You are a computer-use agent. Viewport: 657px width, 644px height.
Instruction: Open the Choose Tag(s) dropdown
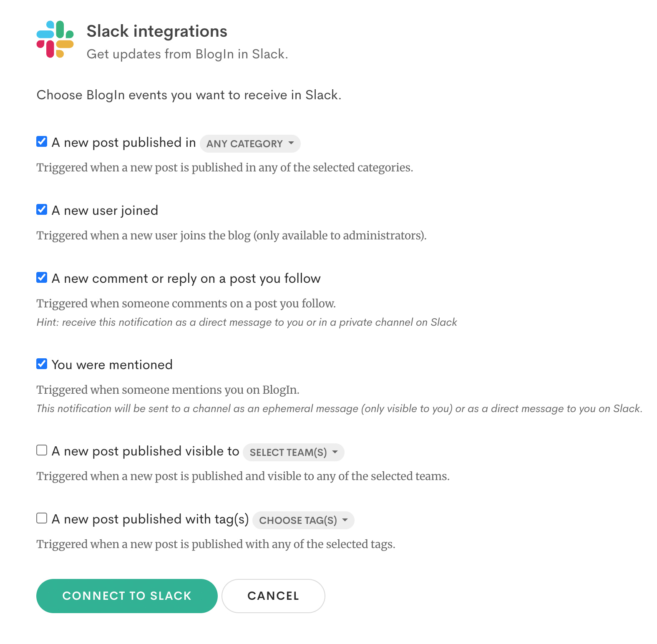(x=303, y=520)
